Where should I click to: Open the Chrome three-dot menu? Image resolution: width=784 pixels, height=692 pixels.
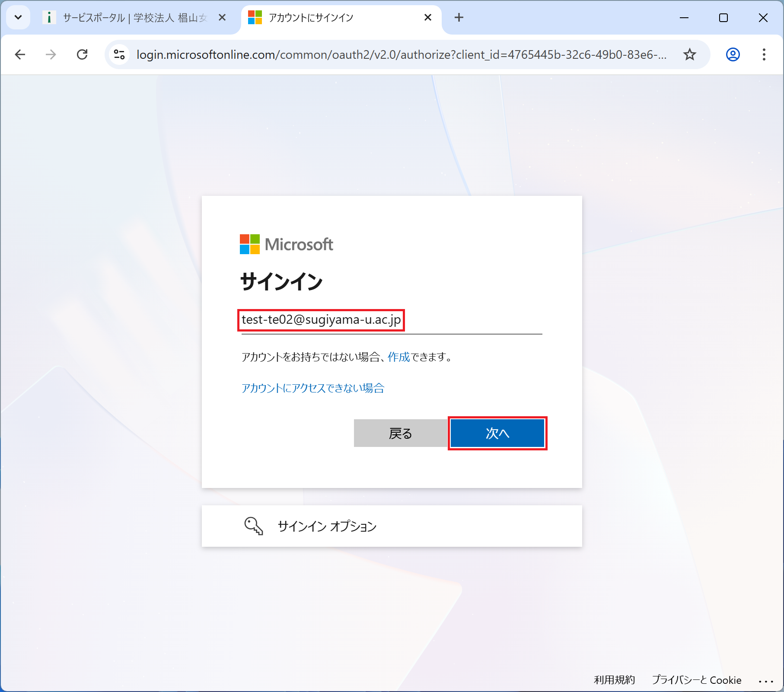(764, 54)
